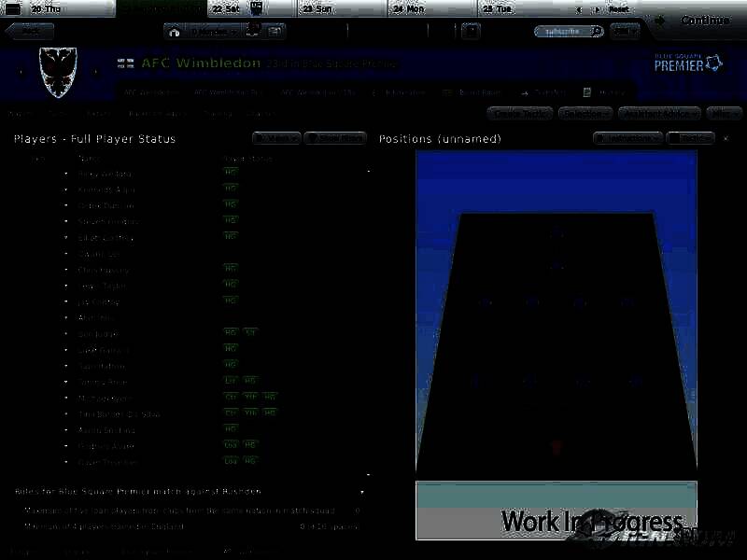This screenshot has height=560, width=747.
Task: Open the Instructions dropdown in the Positions panel
Action: click(x=627, y=138)
